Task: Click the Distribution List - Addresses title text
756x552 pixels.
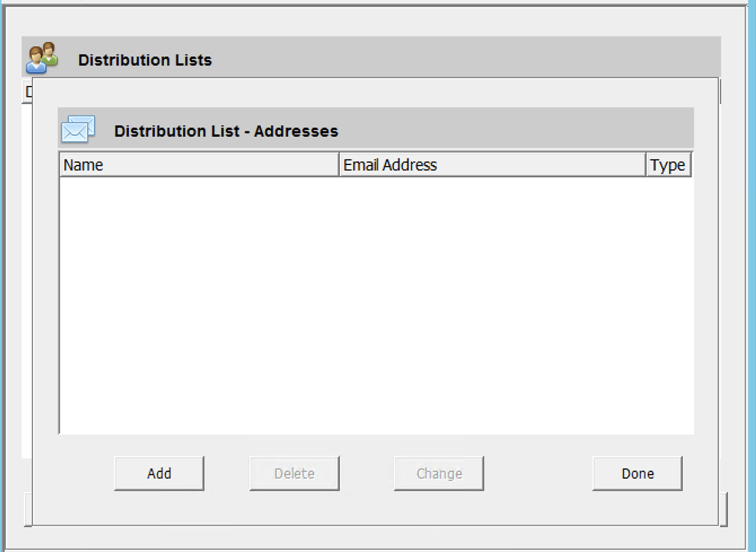Action: (x=226, y=131)
